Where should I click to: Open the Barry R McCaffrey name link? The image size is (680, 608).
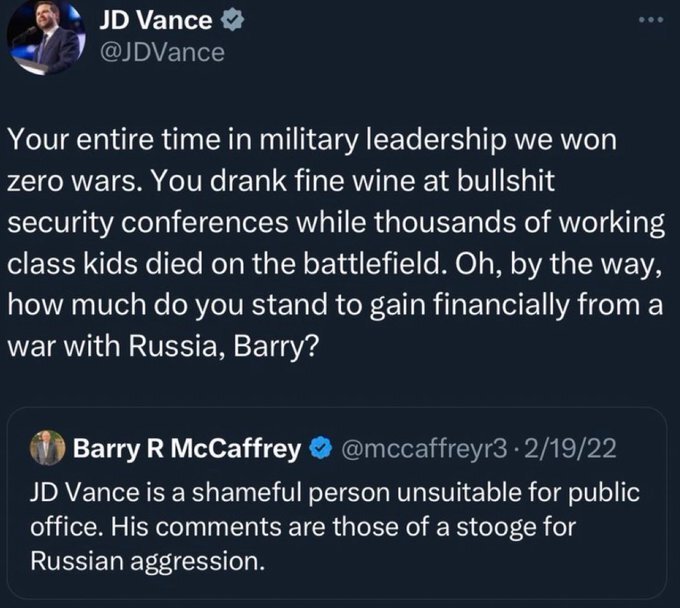(x=187, y=449)
